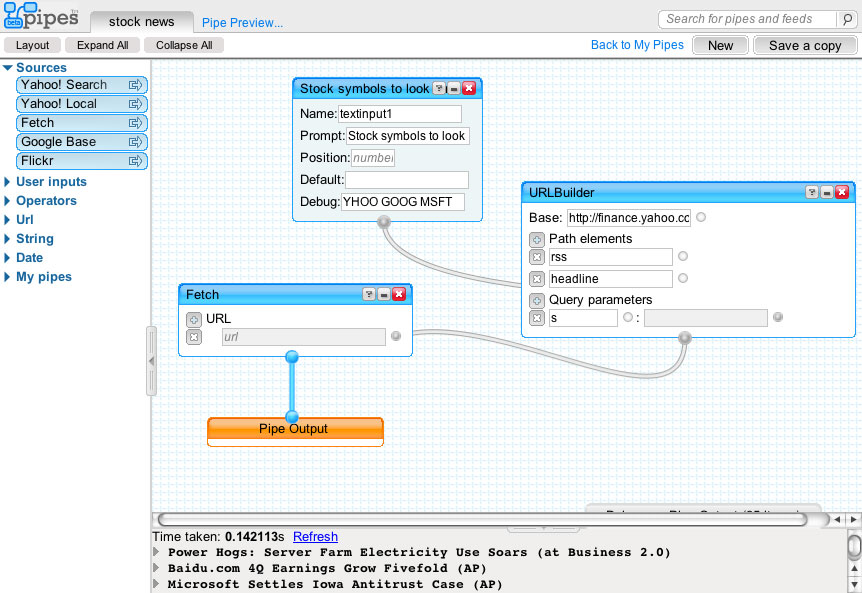Click the Save a copy button
Screen dimensions: 862x593
(x=805, y=46)
